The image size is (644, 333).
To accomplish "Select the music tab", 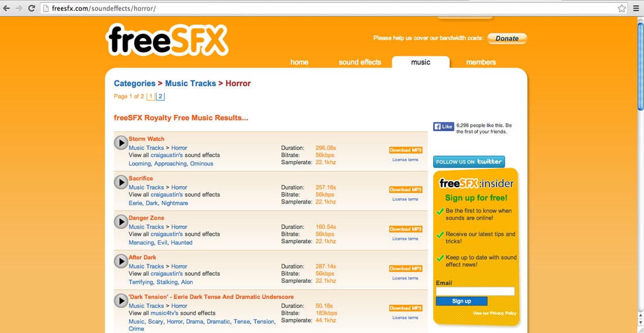I will click(420, 62).
